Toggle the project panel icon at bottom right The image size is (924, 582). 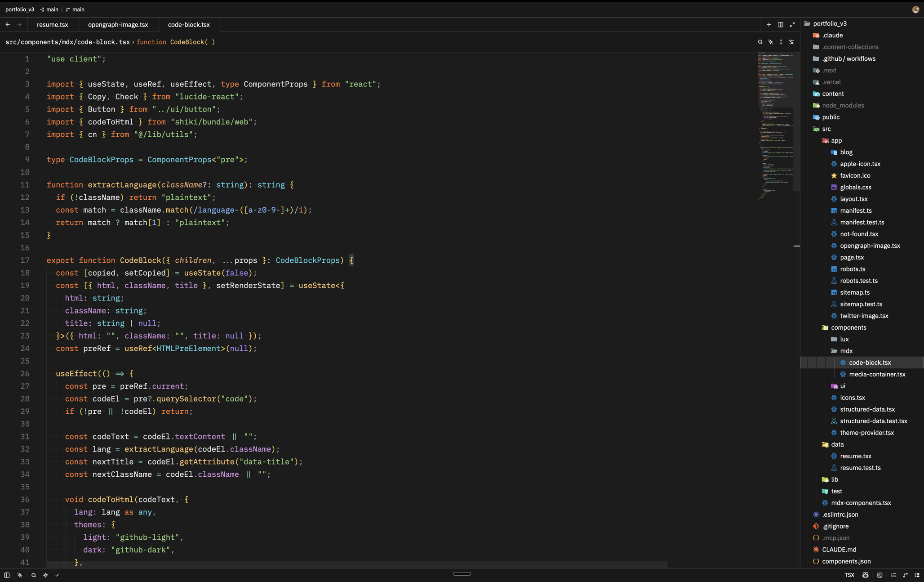tap(917, 575)
